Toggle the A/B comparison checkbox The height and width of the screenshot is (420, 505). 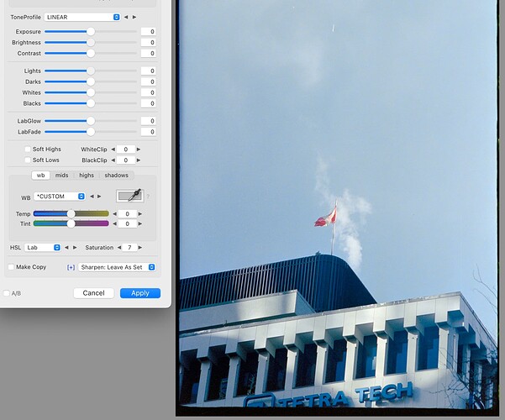pyautogui.click(x=7, y=293)
